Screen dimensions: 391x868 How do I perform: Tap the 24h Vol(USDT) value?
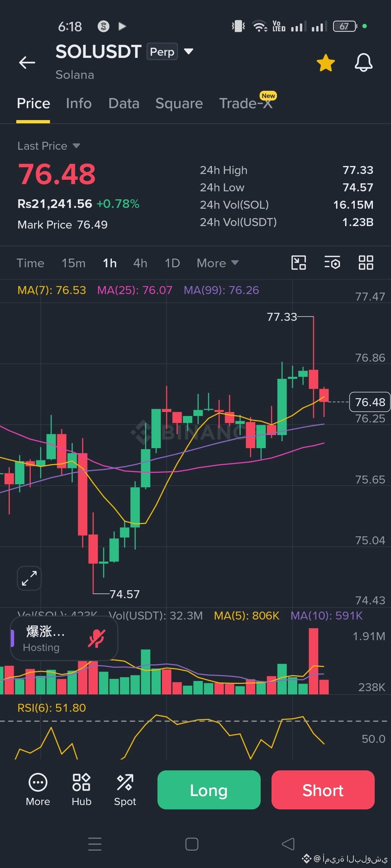pyautogui.click(x=358, y=222)
